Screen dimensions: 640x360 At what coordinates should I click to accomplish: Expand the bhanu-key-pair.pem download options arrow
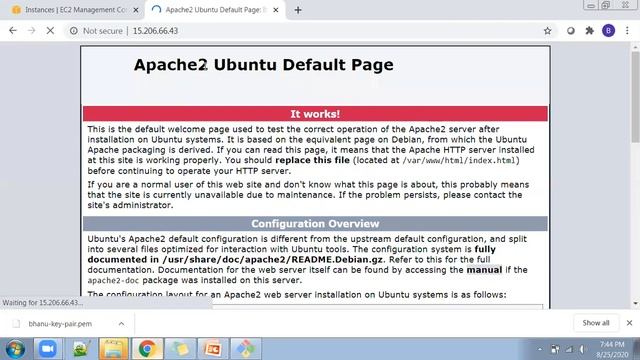[x=121, y=324]
